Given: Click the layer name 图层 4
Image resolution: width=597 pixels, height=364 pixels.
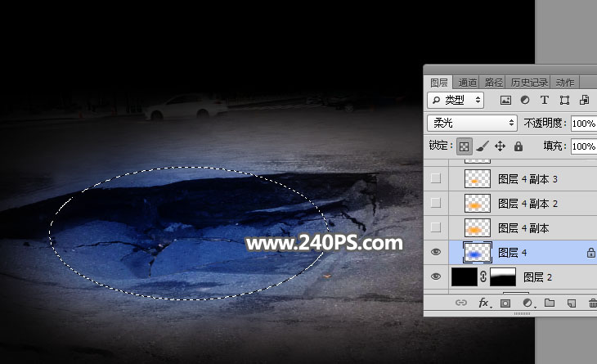Looking at the screenshot, I should 513,253.
